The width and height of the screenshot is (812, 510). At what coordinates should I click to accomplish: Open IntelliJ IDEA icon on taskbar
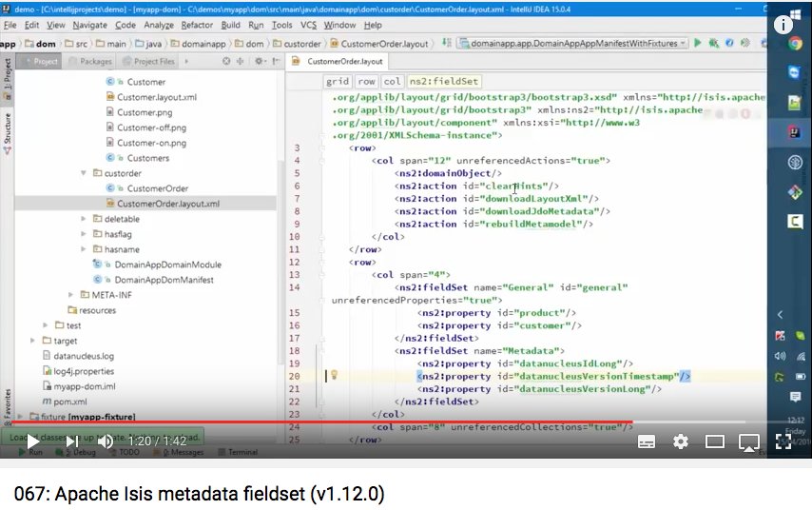click(795, 132)
